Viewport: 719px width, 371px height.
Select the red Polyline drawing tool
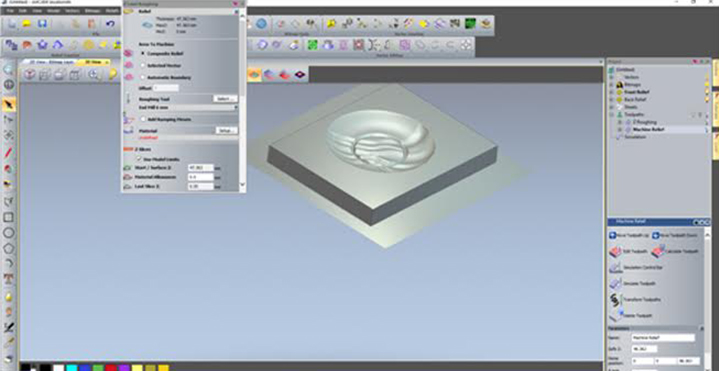coord(9,153)
